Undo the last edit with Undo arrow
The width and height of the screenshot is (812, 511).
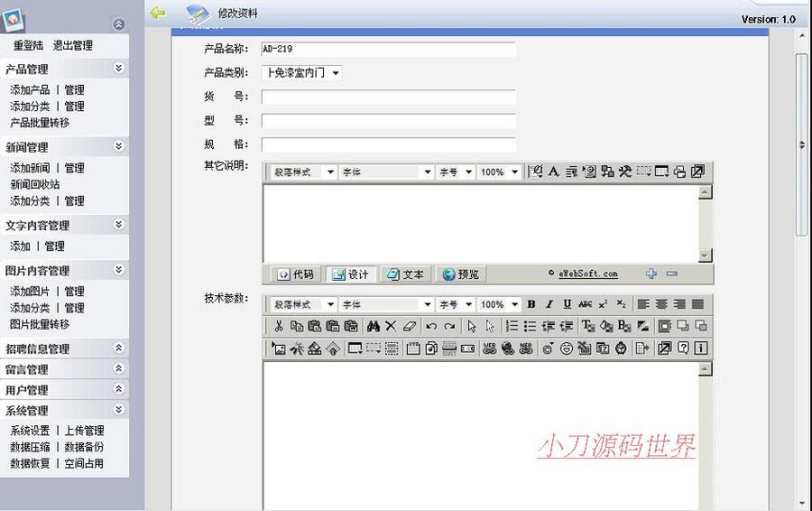(431, 326)
